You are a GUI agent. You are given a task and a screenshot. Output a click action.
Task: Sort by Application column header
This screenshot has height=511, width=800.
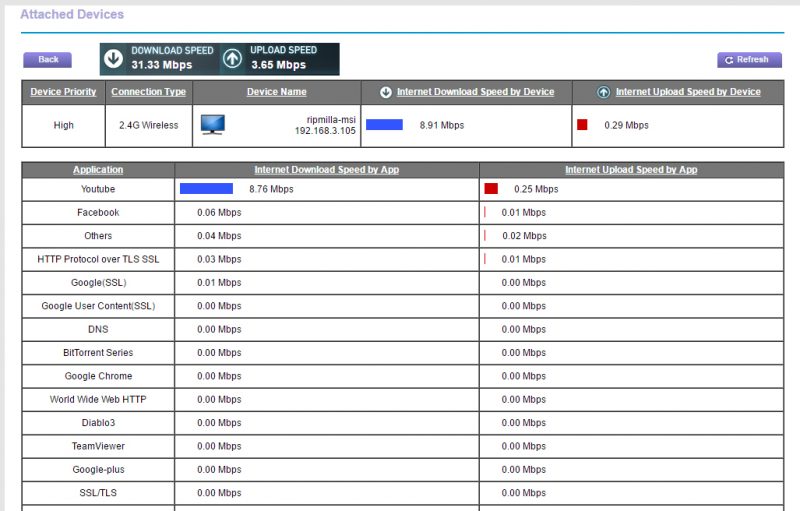(x=98, y=170)
